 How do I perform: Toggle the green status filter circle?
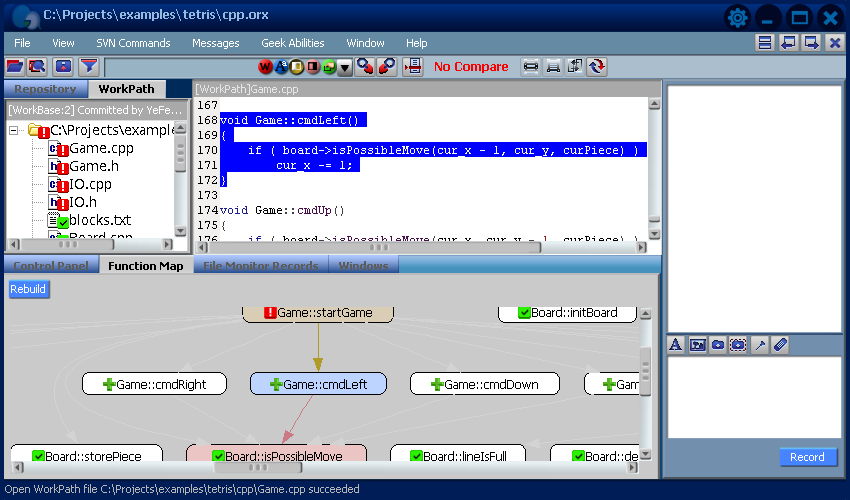[329, 67]
